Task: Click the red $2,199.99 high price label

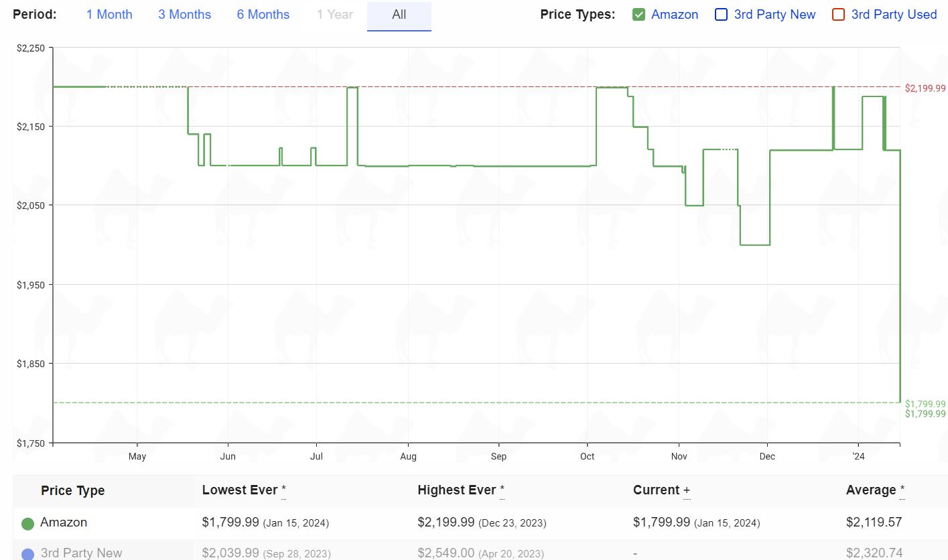Action: pyautogui.click(x=925, y=88)
